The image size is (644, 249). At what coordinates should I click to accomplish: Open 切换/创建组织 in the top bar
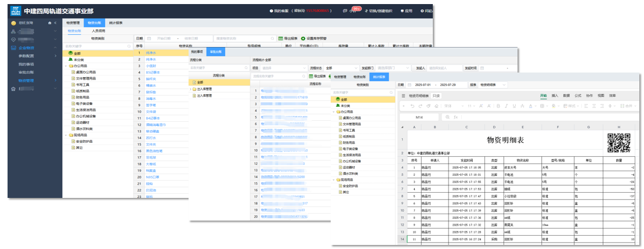378,11
